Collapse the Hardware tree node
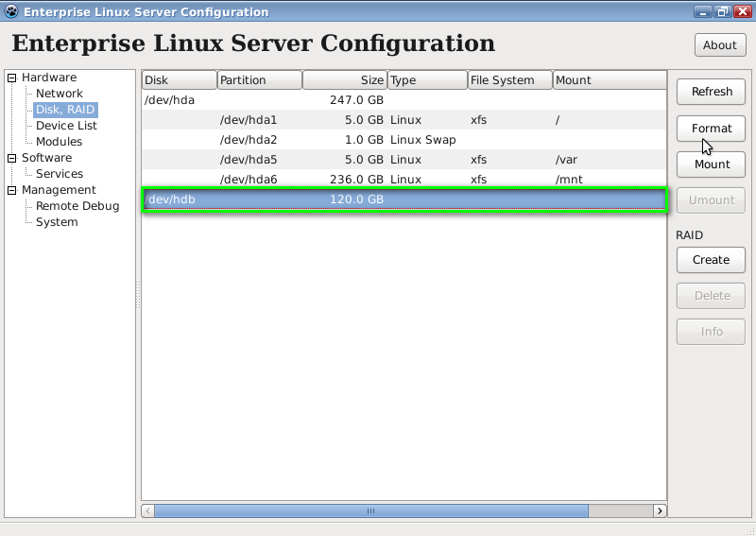Screen dimensions: 756x536 pyautogui.click(x=12, y=78)
